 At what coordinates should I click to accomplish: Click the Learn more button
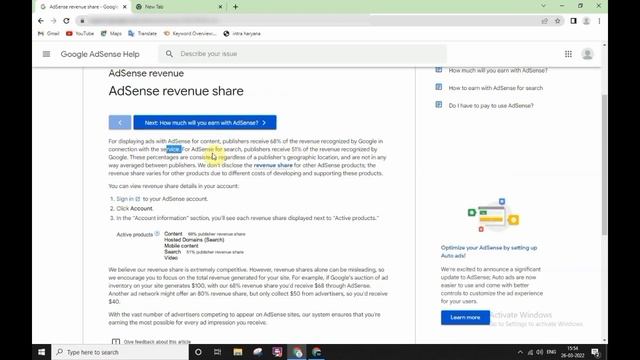tap(465, 317)
